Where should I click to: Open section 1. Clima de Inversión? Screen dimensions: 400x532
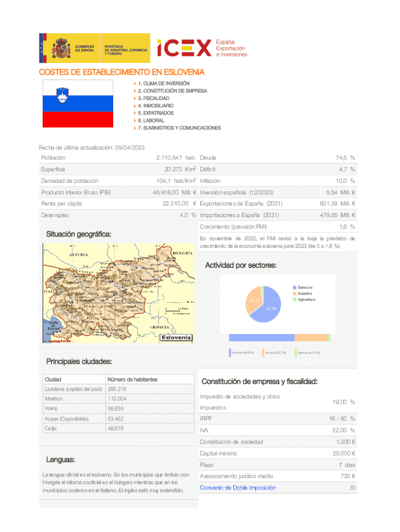(164, 83)
